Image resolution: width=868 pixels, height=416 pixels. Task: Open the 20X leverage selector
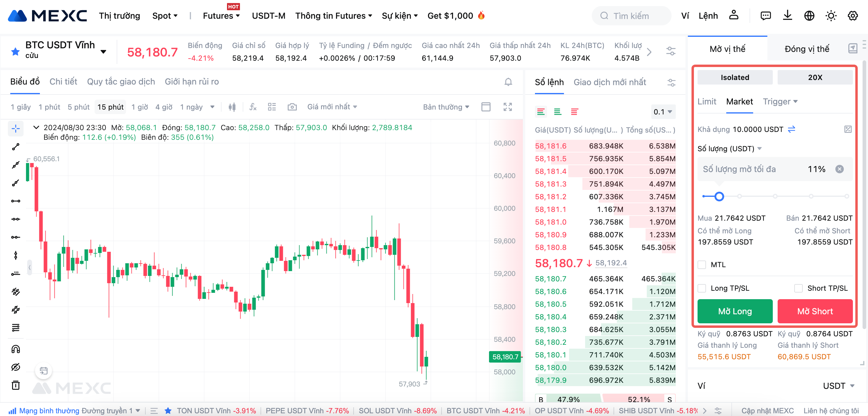tap(815, 77)
